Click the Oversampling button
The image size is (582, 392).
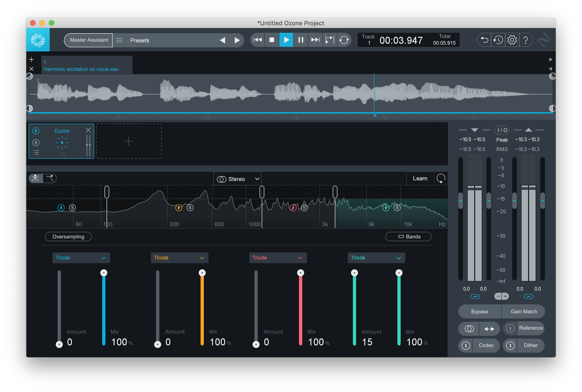click(x=68, y=237)
